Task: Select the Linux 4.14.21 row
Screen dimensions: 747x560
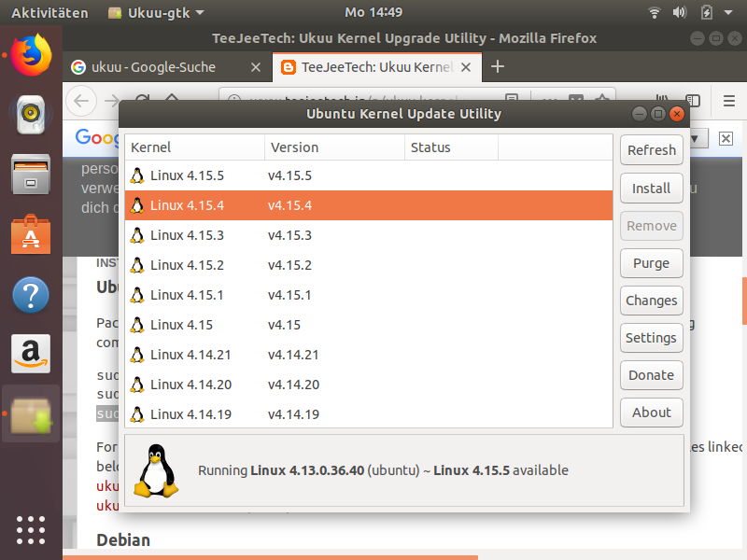Action: tap(369, 355)
